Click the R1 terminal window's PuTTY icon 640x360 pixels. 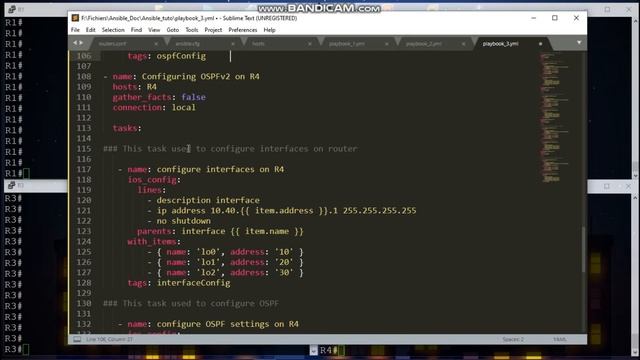pos(11,9)
